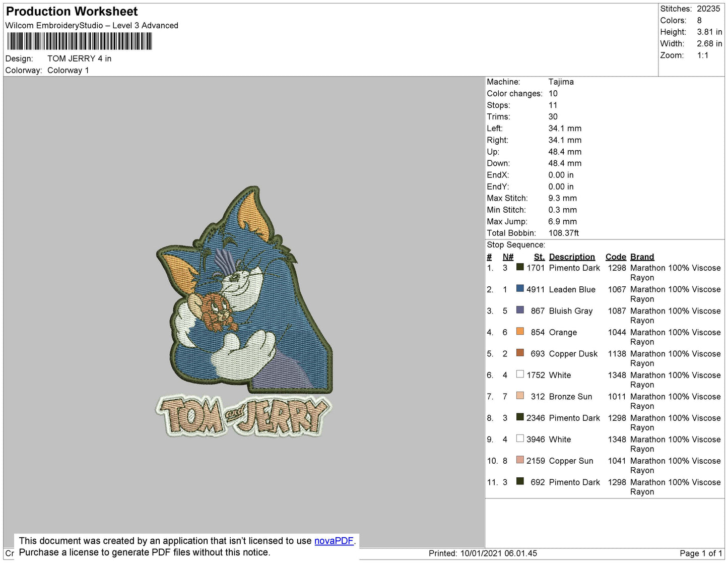Click the Brand column header

click(642, 257)
